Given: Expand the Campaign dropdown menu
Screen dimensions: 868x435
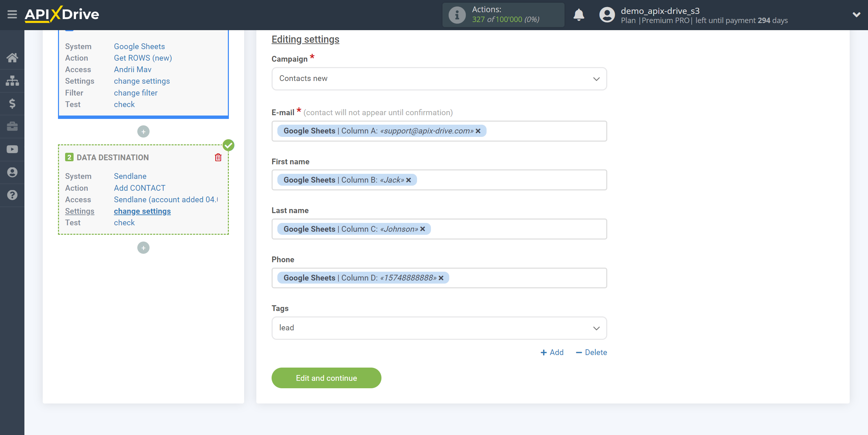Looking at the screenshot, I should (x=439, y=78).
